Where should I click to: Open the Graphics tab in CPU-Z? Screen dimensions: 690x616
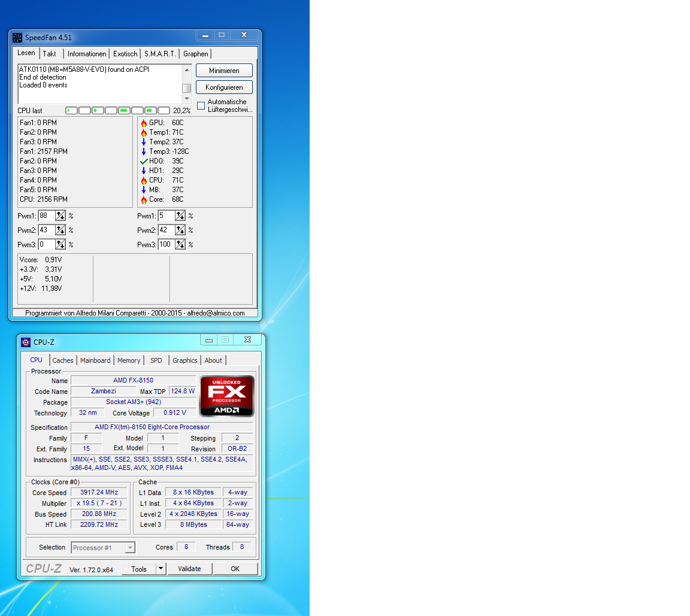(x=185, y=360)
